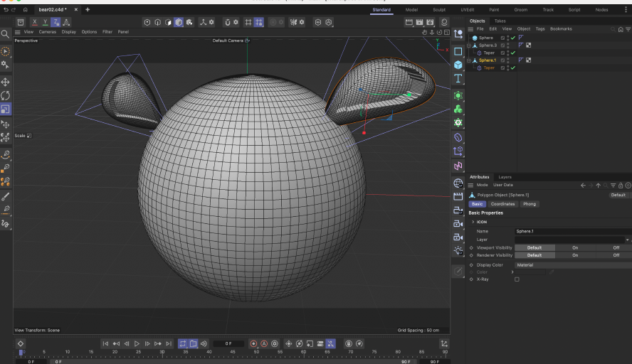Viewport: 632px width, 364px height.
Task: Open the Layer dropdown arrow
Action: 627,240
